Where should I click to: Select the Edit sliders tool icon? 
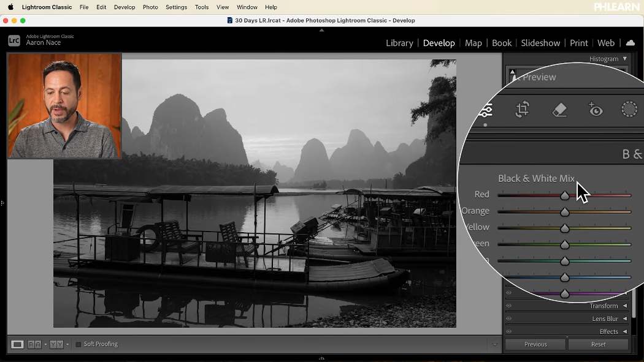(x=486, y=110)
